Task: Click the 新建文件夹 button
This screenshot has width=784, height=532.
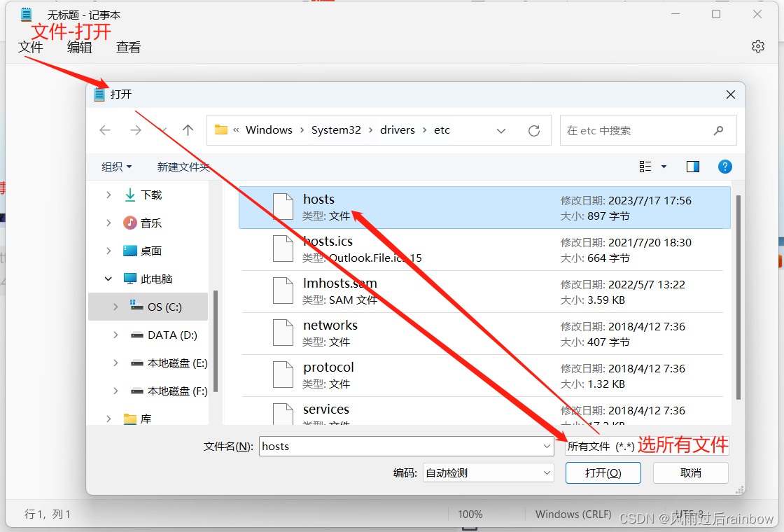Action: 183,167
